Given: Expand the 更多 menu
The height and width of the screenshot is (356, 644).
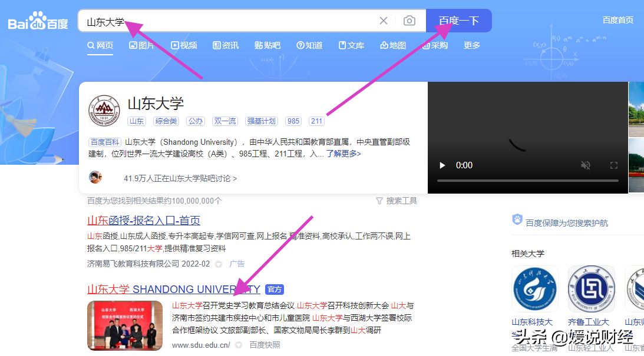Looking at the screenshot, I should point(472,45).
